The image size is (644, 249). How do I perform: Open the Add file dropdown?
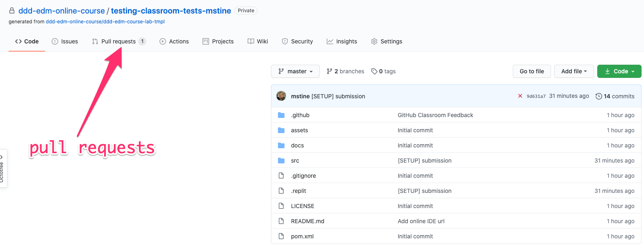[x=574, y=71]
